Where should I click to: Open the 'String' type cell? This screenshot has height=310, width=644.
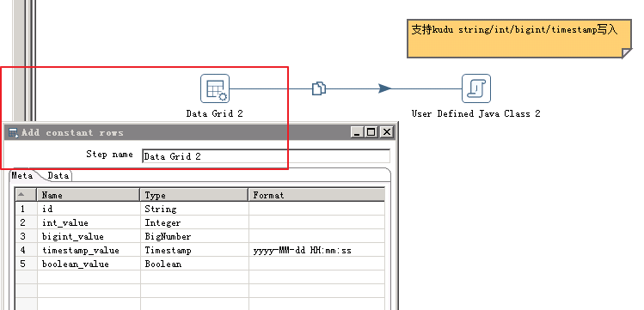coord(194,209)
